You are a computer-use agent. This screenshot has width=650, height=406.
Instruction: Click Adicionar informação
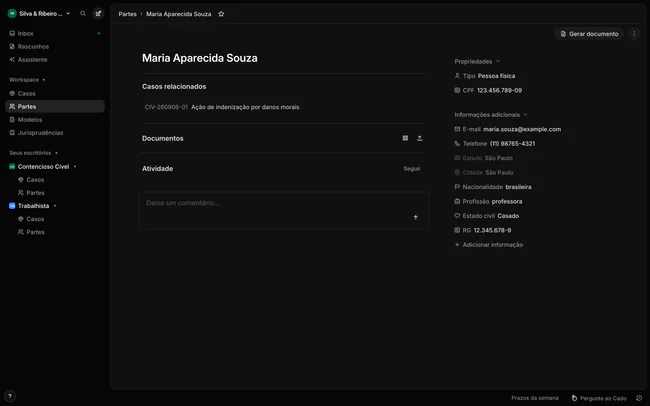tap(492, 245)
